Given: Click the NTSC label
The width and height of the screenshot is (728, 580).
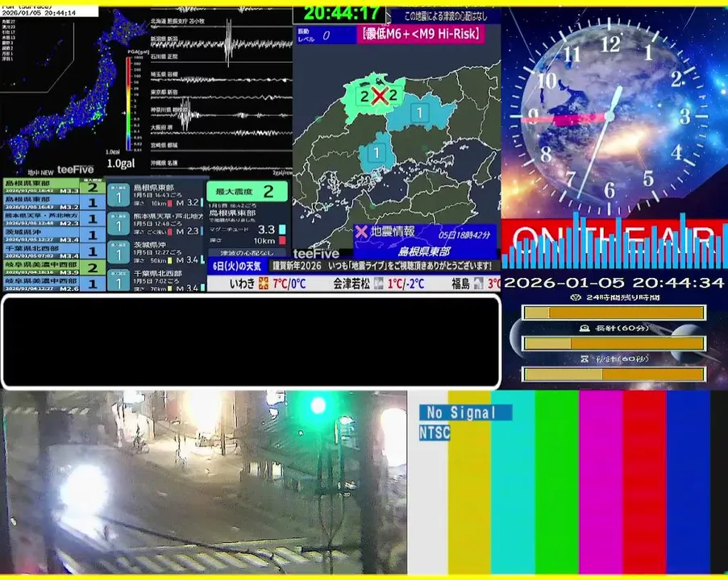Looking at the screenshot, I should click(435, 433).
